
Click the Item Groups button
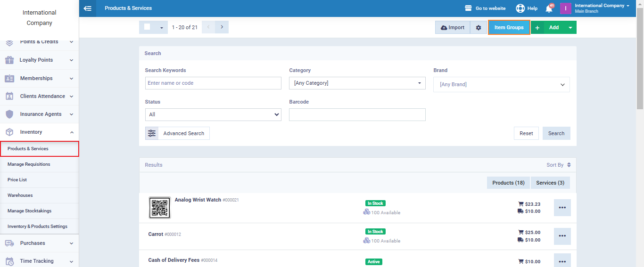509,28
